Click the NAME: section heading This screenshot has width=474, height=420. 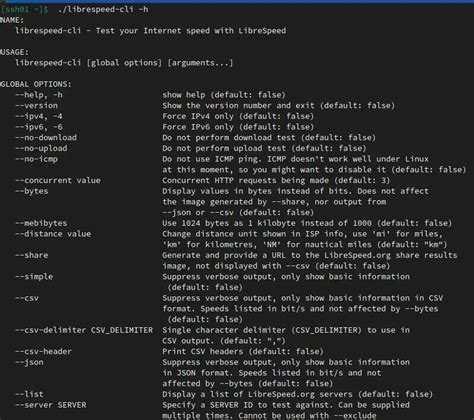pyautogui.click(x=12, y=20)
